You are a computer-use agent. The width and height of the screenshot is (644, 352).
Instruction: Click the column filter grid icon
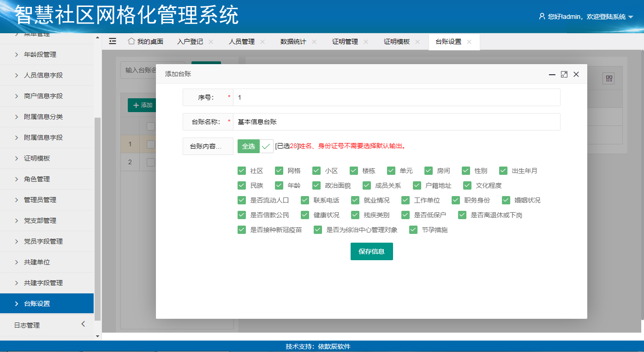coord(608,79)
